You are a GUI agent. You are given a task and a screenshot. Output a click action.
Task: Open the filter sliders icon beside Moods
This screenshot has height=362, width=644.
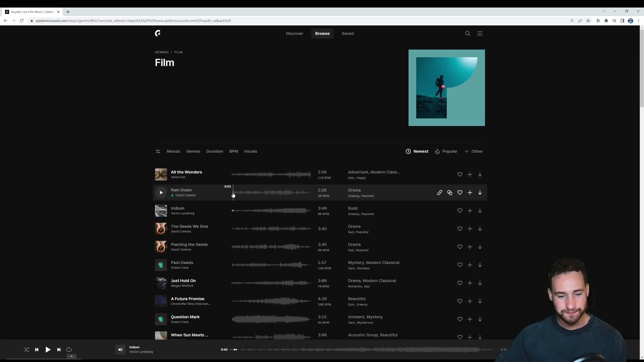pyautogui.click(x=158, y=151)
